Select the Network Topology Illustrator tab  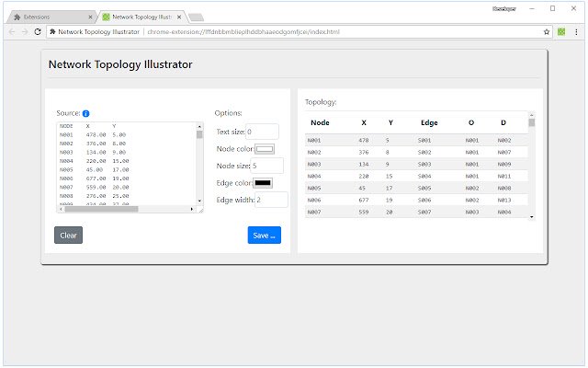pos(141,17)
